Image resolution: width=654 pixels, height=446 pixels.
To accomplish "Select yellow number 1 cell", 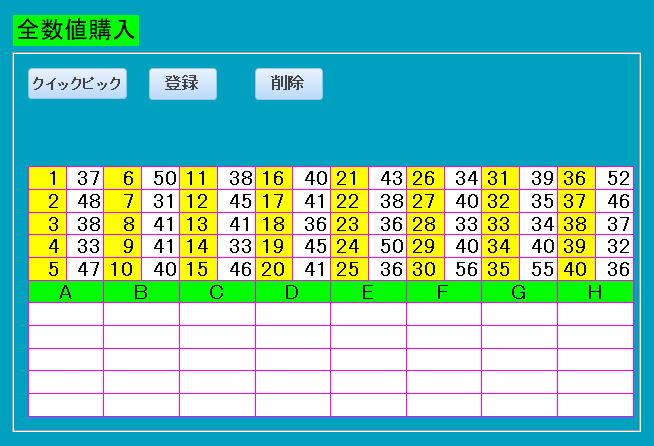I will pos(48,179).
